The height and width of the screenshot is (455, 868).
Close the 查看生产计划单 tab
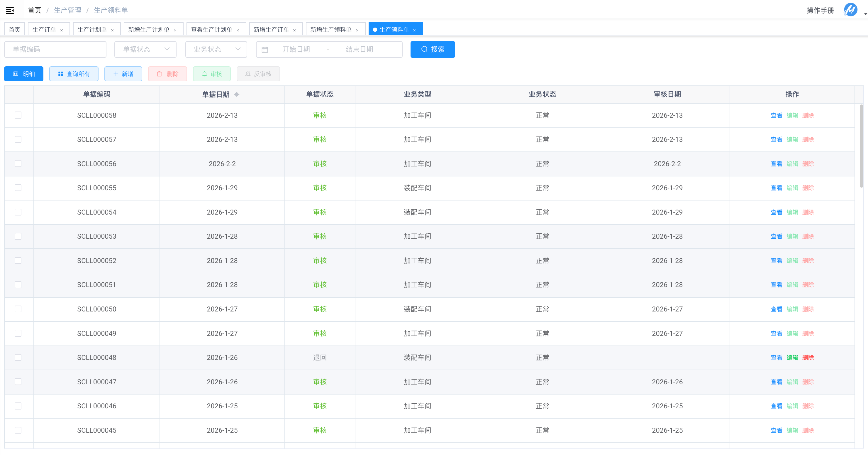[238, 30]
